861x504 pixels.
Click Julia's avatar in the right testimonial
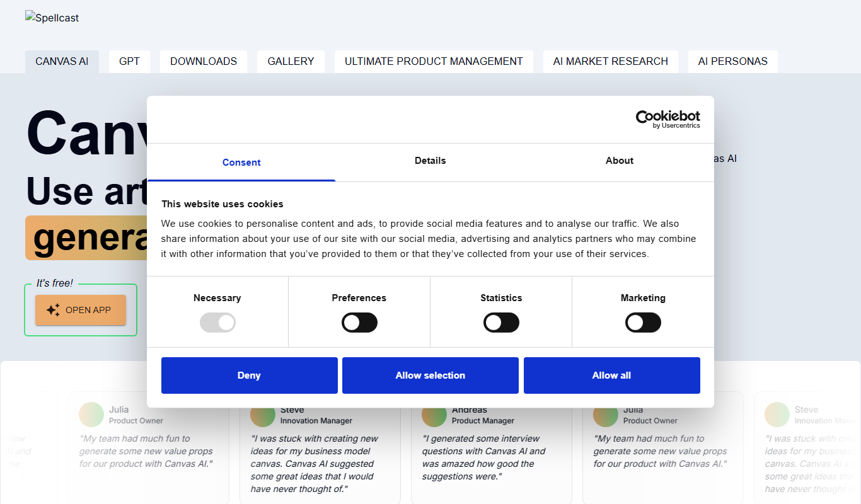(605, 415)
